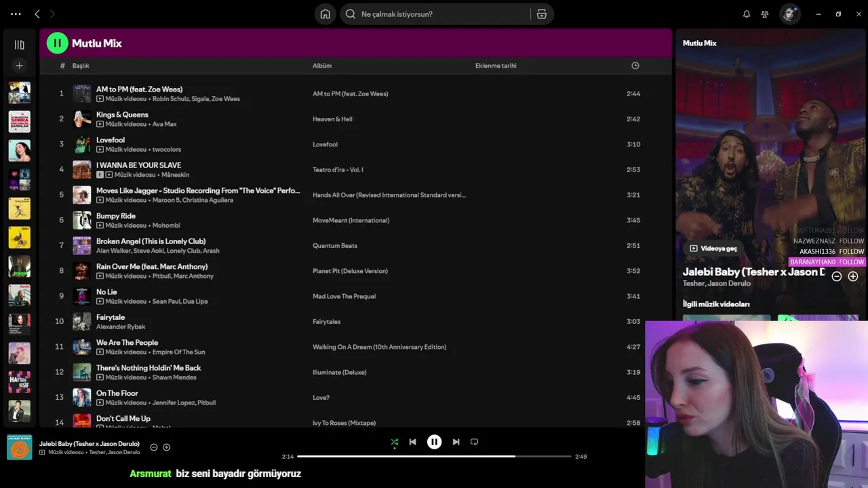
Task: Select I WANNA BE YOUR SLAVE track
Action: point(138,165)
